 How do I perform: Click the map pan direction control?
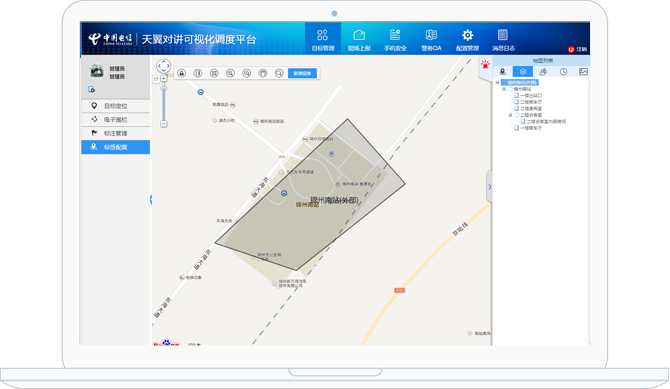tap(164, 66)
